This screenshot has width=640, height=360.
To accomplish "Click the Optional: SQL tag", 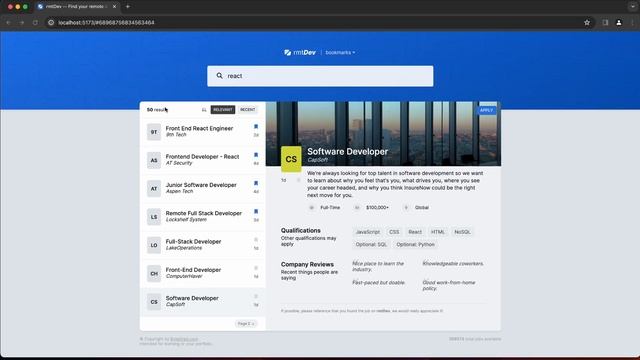I will 371,244.
